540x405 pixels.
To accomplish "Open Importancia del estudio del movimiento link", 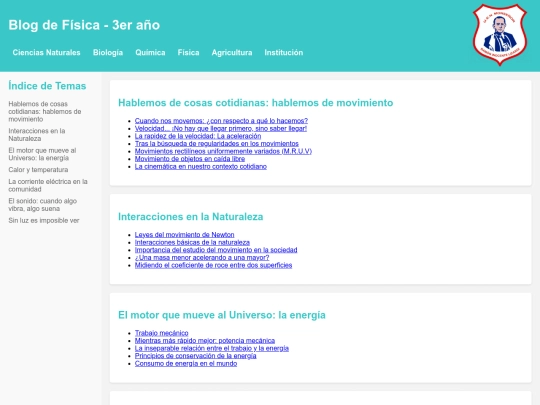I will tap(216, 250).
